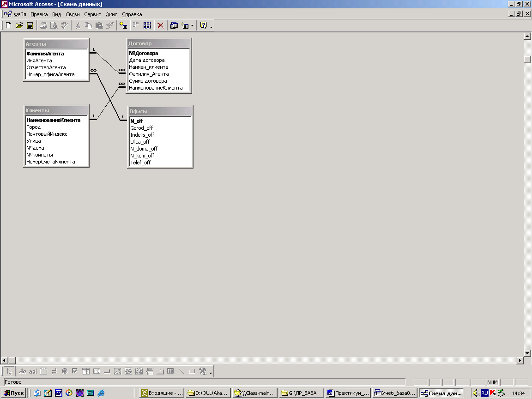Select the Unbound Object Frame tool
The width and height of the screenshot is (532, 399).
[x=128, y=371]
